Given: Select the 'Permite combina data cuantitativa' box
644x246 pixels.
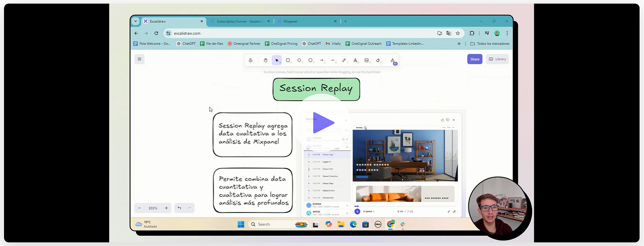Looking at the screenshot, I should point(253,190).
